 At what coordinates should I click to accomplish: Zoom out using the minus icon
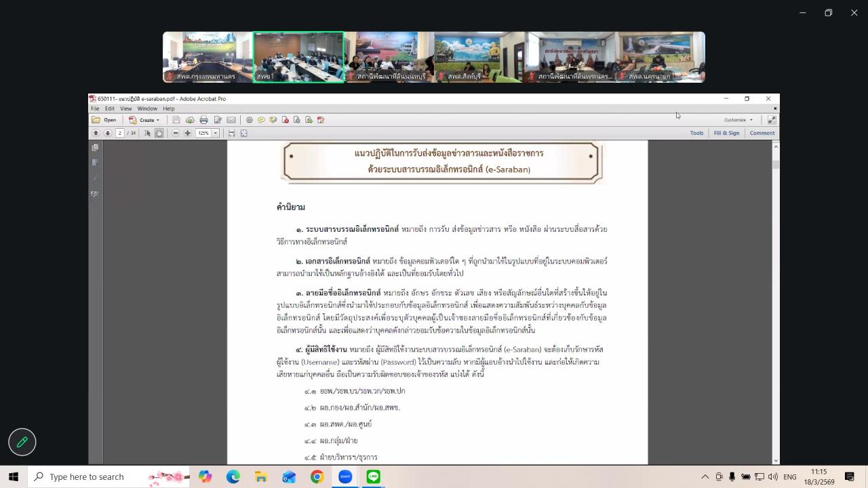(176, 132)
